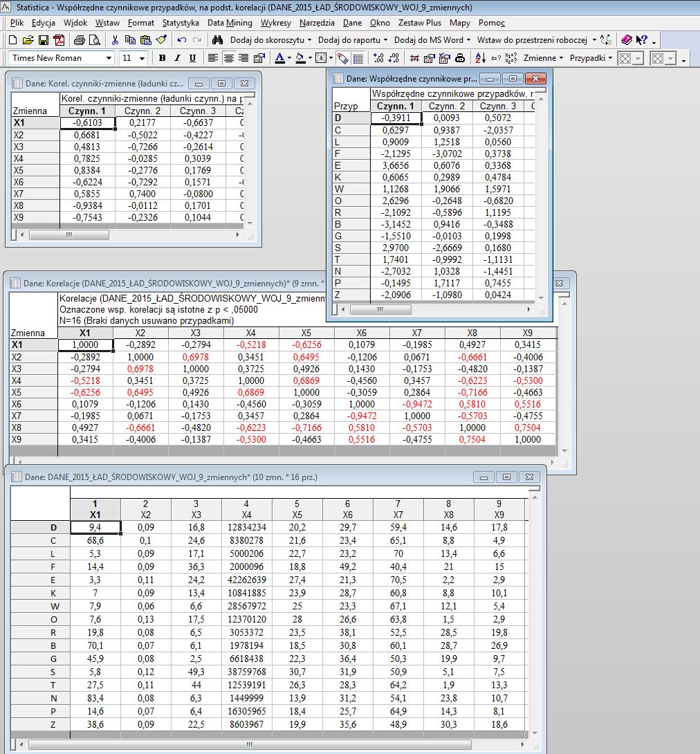
Task: Click the recalculate x1=? x2=? icon
Action: click(511, 58)
